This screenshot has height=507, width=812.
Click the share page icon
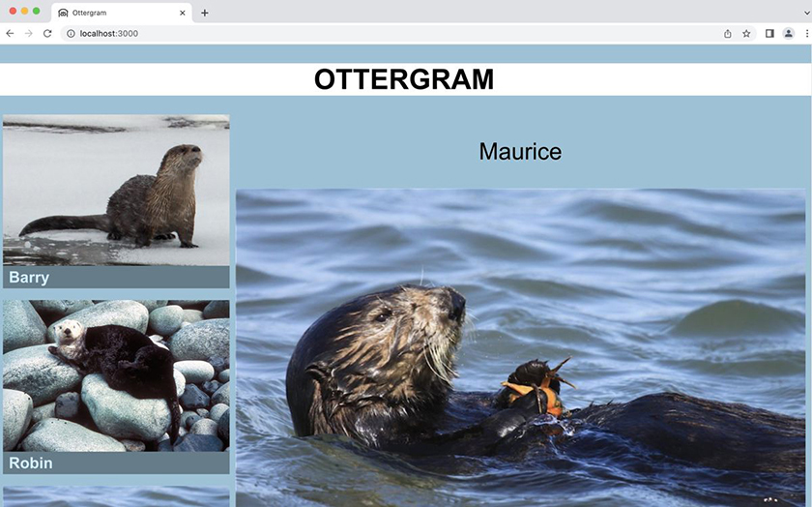coord(728,33)
